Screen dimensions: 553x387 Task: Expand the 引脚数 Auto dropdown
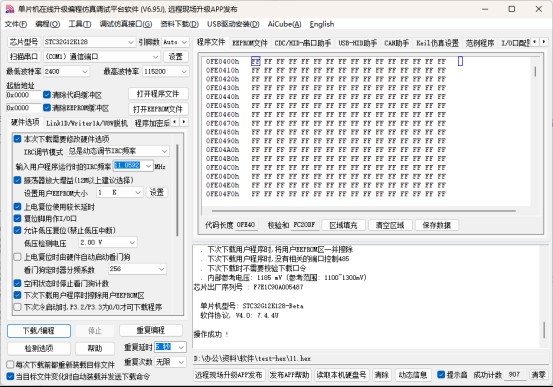click(x=184, y=42)
